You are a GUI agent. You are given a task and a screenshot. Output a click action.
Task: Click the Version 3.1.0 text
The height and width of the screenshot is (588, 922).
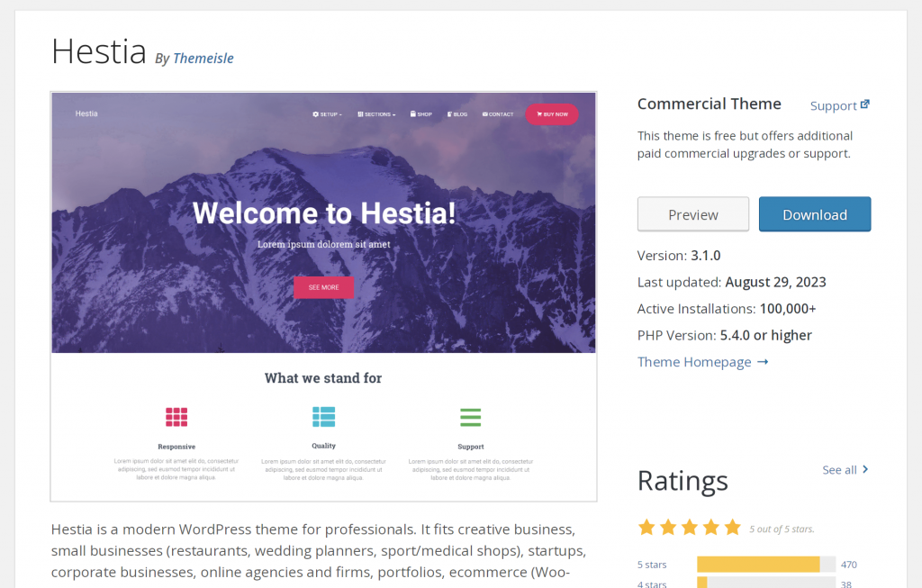tap(679, 256)
